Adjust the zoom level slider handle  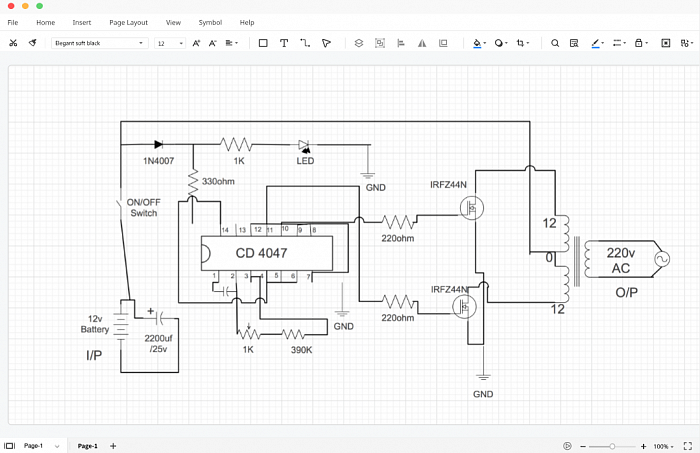(x=612, y=446)
